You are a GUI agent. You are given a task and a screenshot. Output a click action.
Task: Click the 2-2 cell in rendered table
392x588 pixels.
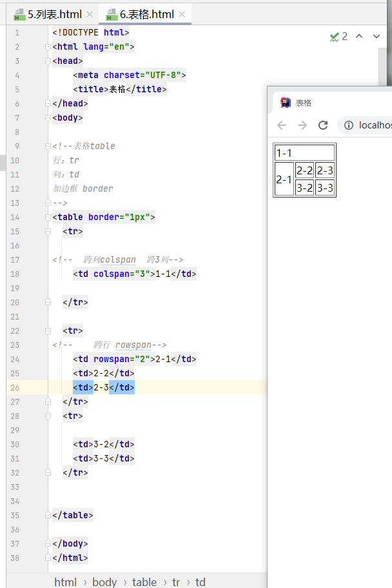[x=305, y=170]
